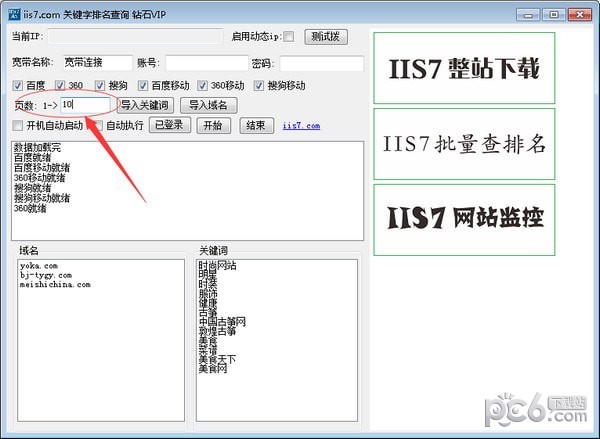Focus the 当前IP field
This screenshot has width=600, height=439.
point(135,37)
